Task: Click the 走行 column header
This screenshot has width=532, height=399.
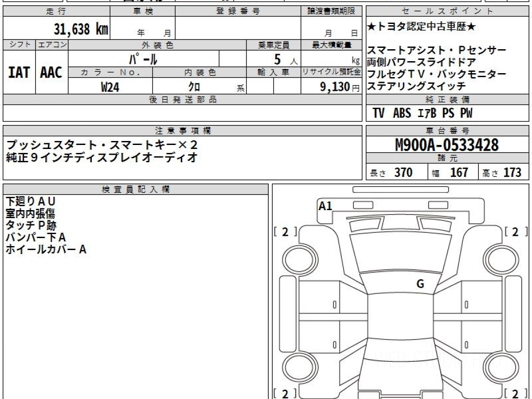Action: [x=56, y=12]
